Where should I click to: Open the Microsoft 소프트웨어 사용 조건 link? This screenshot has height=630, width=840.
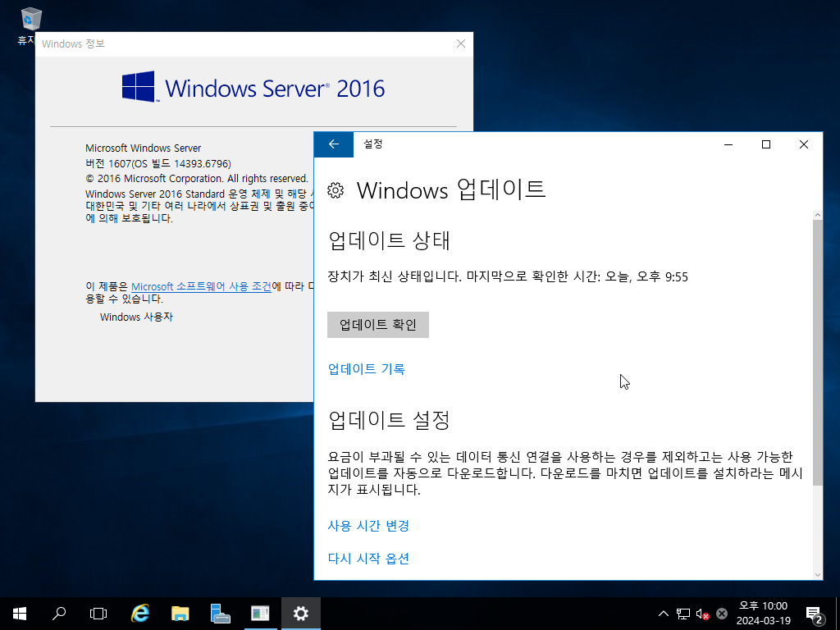pos(202,286)
